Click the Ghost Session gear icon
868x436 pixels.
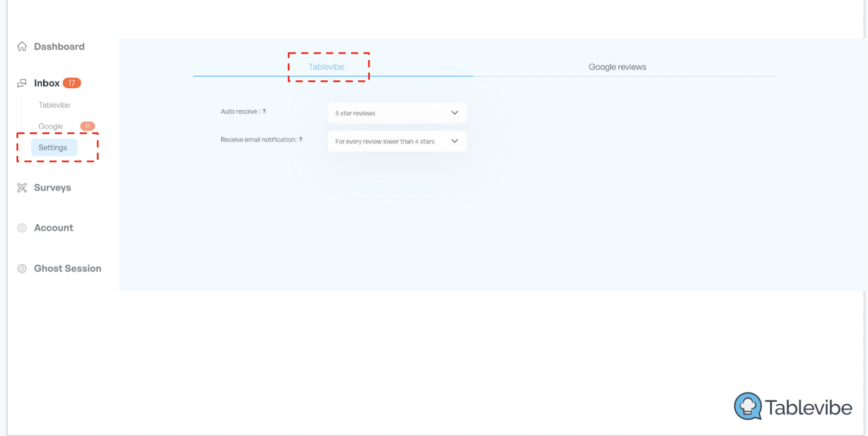tap(22, 269)
